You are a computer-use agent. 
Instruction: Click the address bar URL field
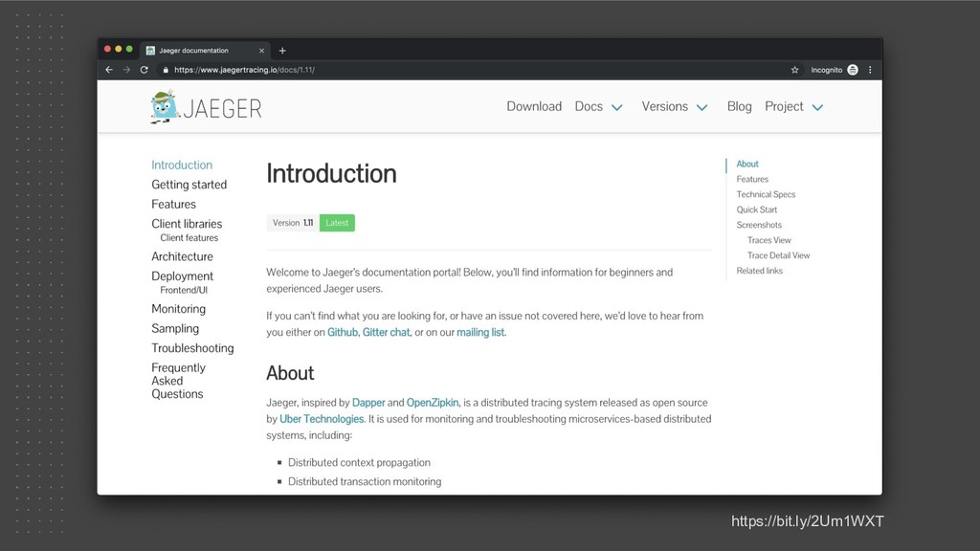click(475, 70)
